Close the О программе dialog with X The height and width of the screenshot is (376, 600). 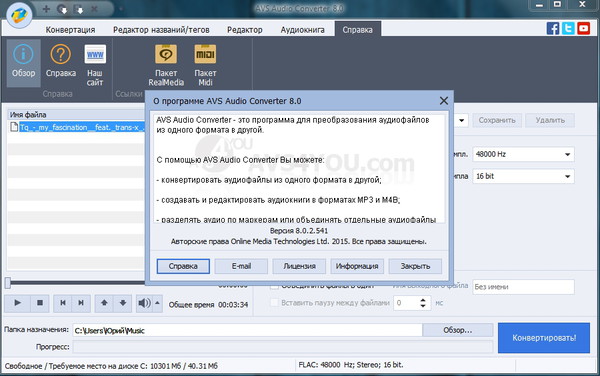pyautogui.click(x=443, y=101)
